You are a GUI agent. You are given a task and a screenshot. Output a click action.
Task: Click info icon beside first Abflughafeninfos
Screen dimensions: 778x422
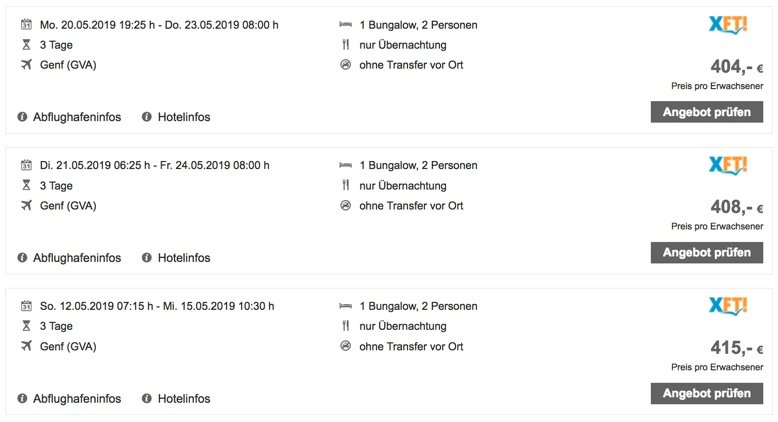(x=23, y=117)
